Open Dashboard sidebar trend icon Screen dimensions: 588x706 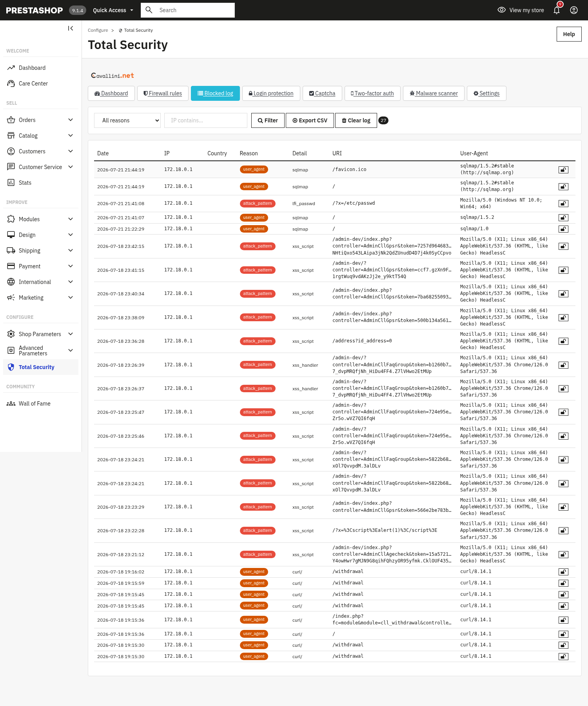(x=11, y=68)
